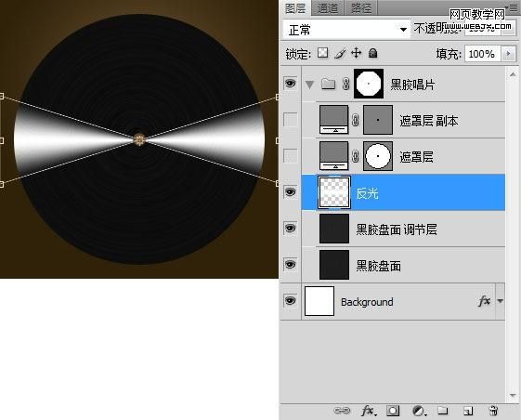Open fill 填充 slider arrow

pyautogui.click(x=508, y=53)
